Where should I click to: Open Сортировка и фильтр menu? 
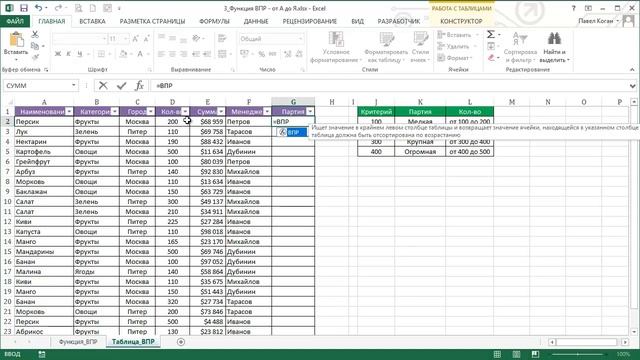coord(520,47)
